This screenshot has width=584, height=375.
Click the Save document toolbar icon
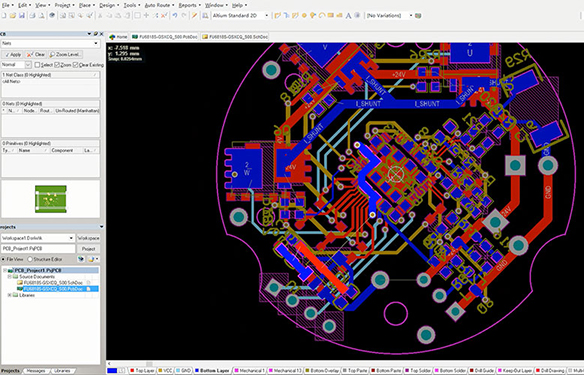(22, 16)
